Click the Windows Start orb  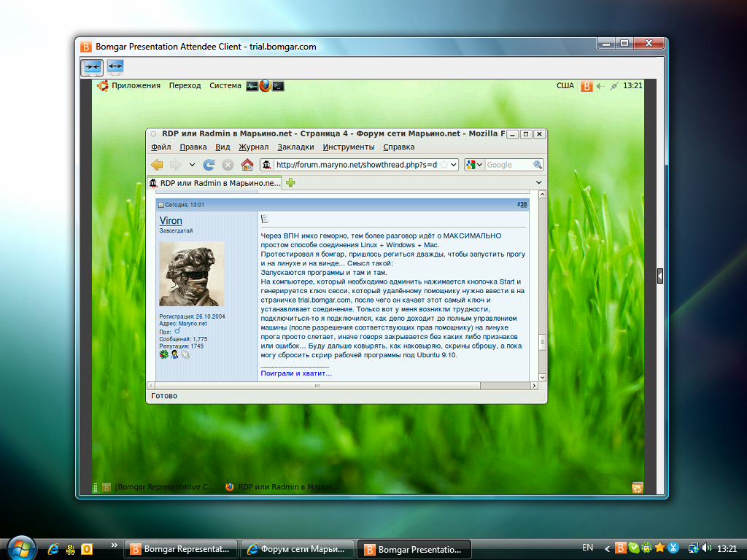pos(21,548)
